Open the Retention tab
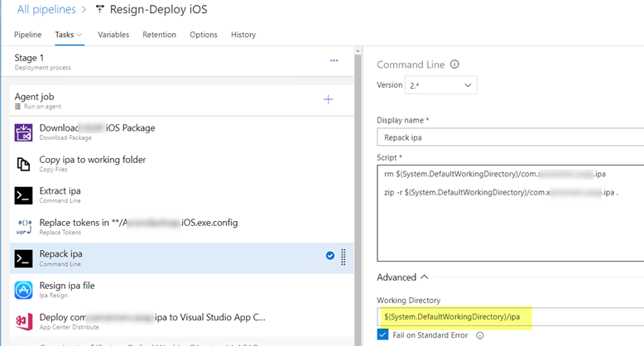This screenshot has height=346, width=644. tap(160, 35)
